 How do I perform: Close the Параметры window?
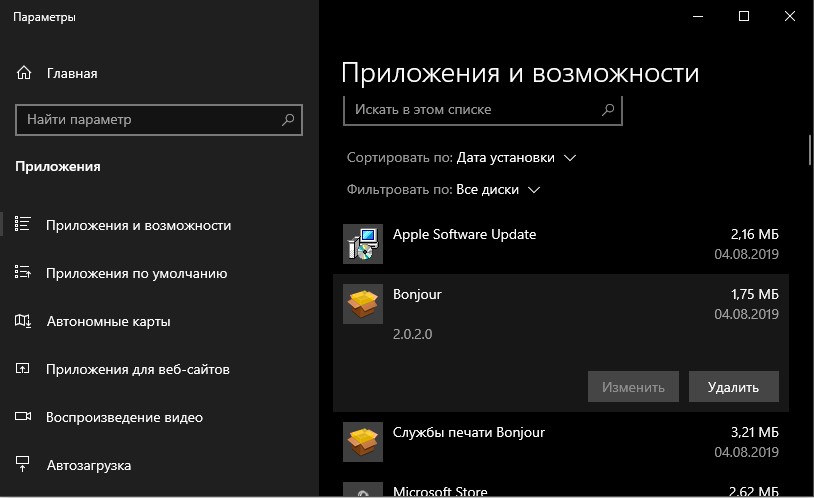pyautogui.click(x=790, y=16)
